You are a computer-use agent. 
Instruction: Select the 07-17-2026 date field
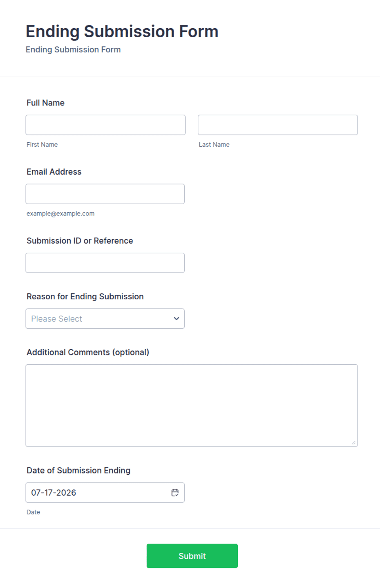pos(105,492)
